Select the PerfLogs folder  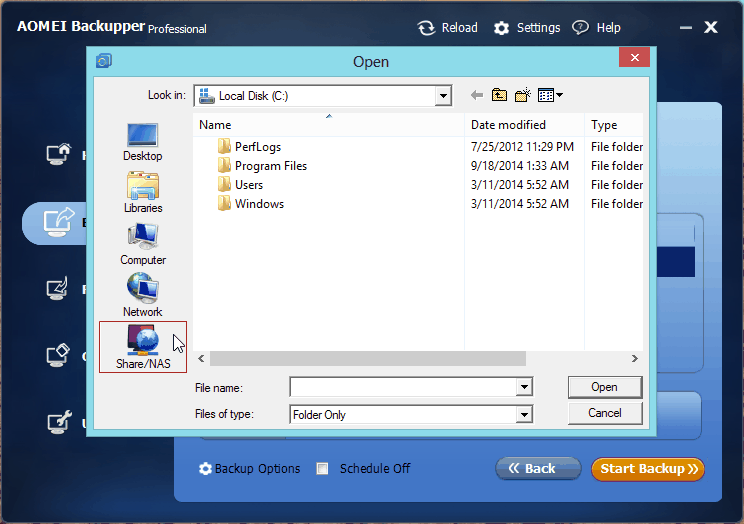(258, 147)
